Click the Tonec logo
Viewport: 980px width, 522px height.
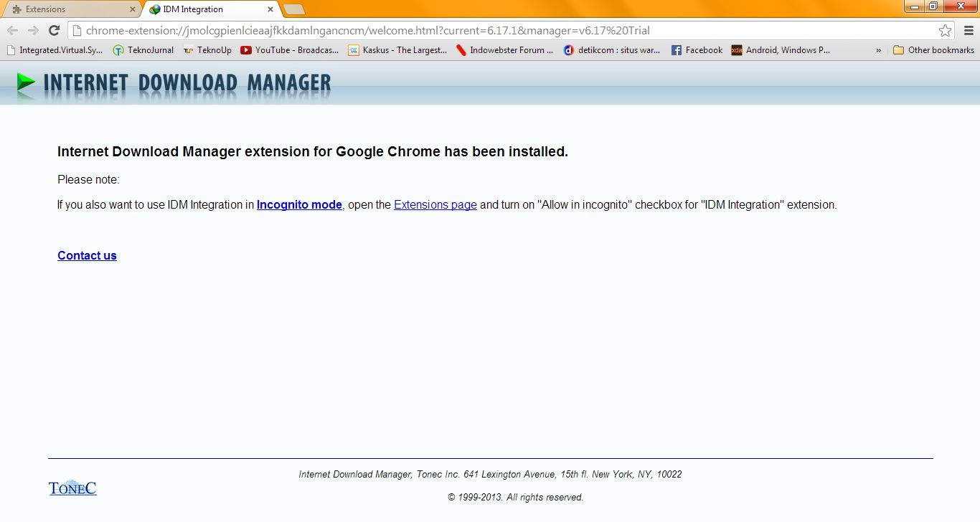(72, 488)
